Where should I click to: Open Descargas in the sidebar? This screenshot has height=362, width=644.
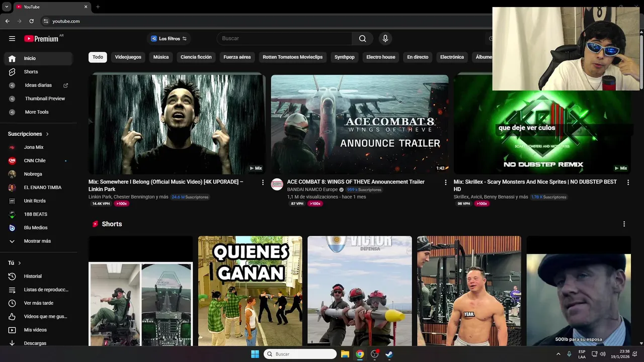pyautogui.click(x=39, y=343)
